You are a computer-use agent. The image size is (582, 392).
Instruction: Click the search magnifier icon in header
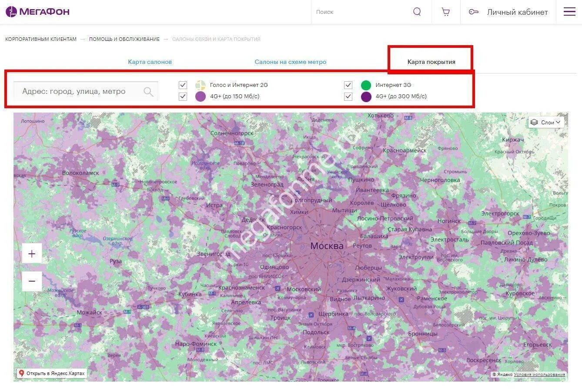coord(417,12)
